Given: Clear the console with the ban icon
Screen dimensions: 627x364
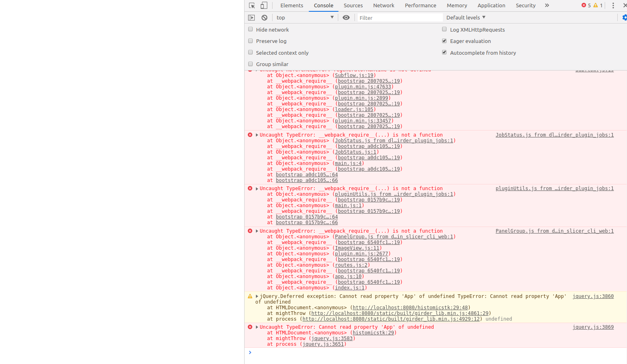Looking at the screenshot, I should (x=264, y=17).
